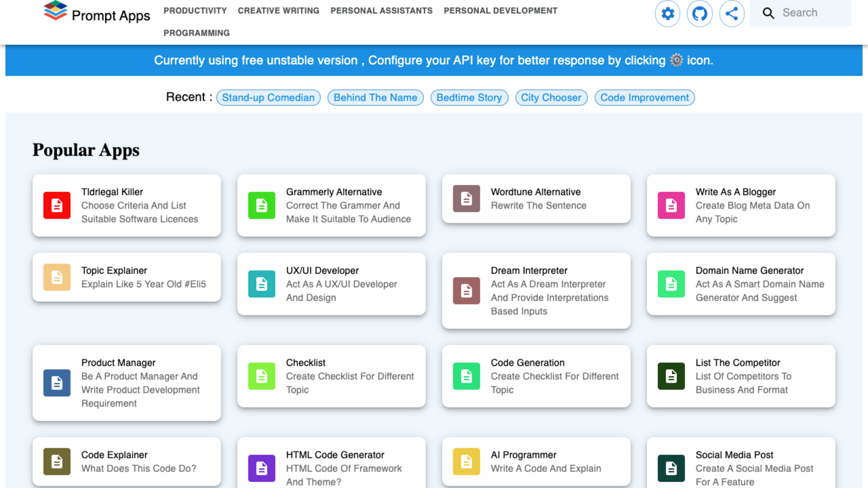Click the green Grammerly Alternative icon
Viewport: 868px width, 488px height.
coord(262,205)
